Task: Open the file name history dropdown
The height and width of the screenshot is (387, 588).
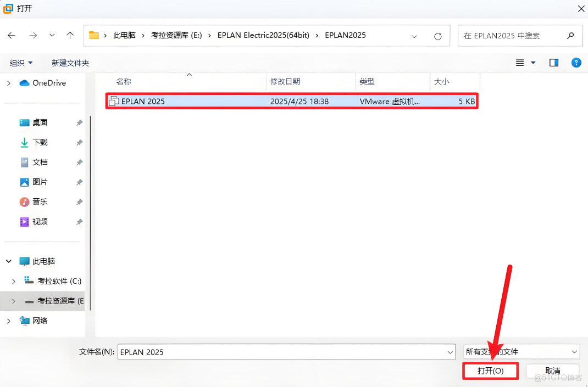Action: (450, 352)
